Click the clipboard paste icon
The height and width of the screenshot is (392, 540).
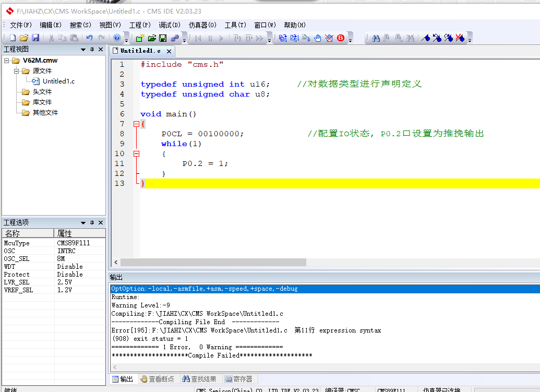[x=74, y=38]
